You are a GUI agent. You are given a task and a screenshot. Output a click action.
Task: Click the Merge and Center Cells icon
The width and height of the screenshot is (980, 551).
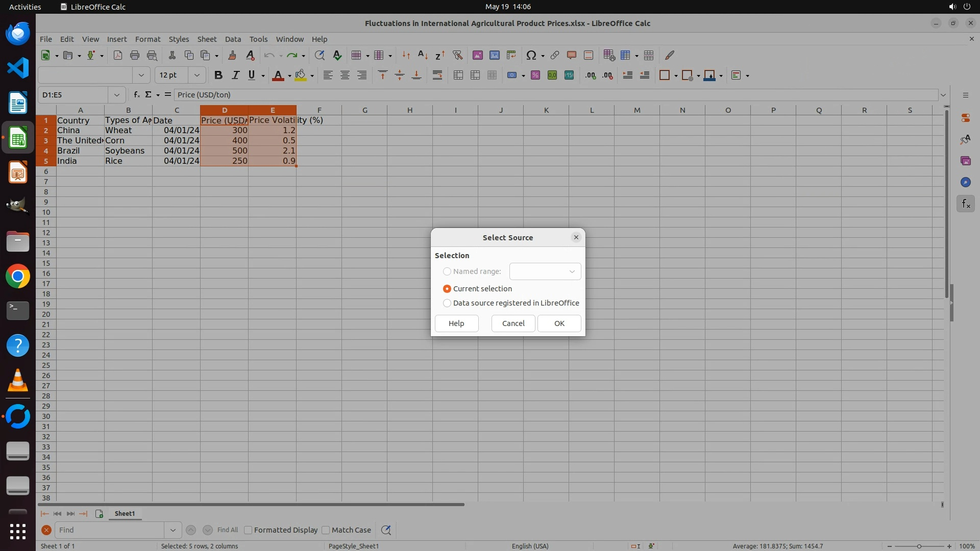[x=458, y=76]
